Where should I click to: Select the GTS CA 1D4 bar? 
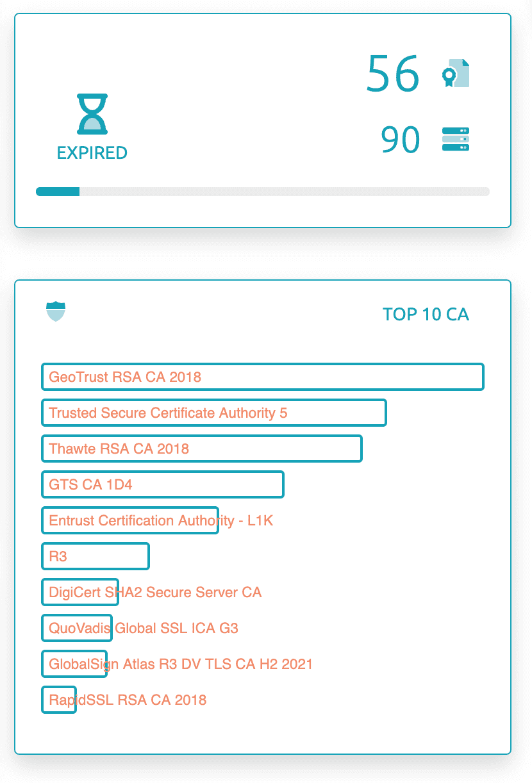coord(162,484)
